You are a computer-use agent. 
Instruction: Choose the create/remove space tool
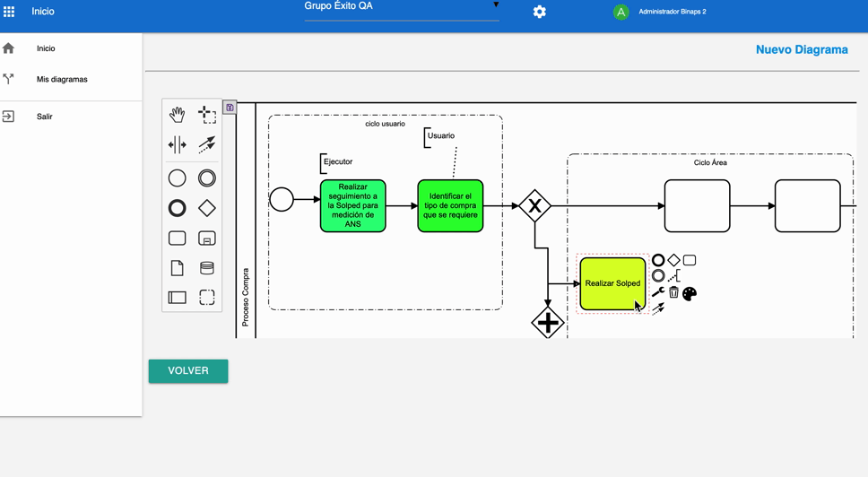point(178,144)
